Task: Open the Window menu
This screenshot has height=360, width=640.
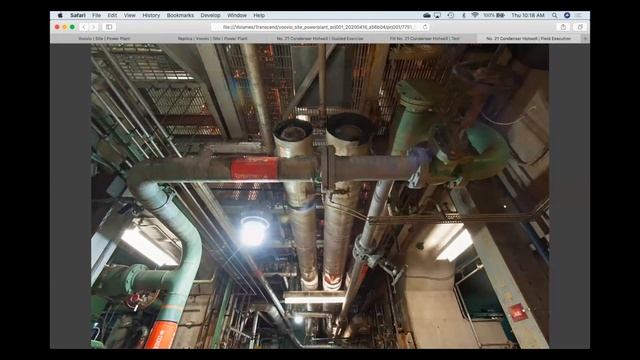Action: click(x=237, y=15)
